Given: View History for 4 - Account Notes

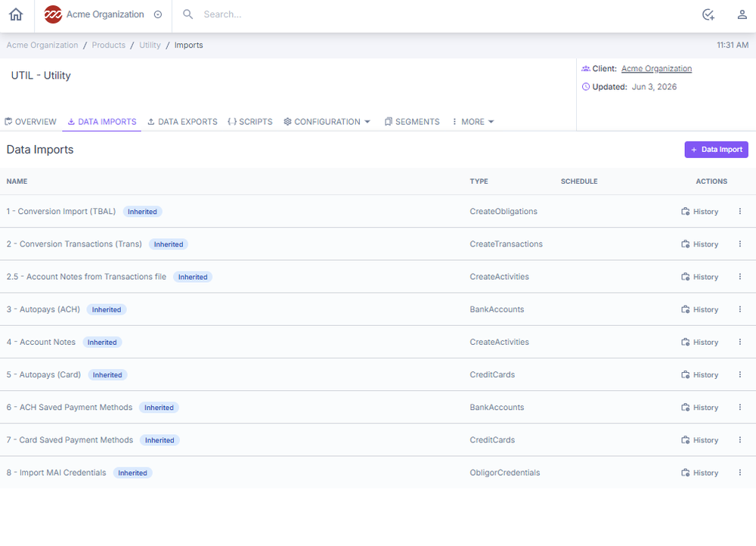Looking at the screenshot, I should click(699, 342).
